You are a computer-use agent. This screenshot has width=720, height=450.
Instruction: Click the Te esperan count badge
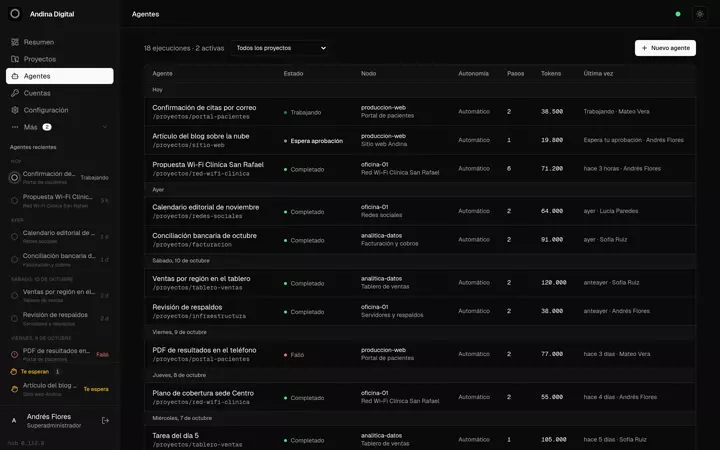tap(57, 371)
